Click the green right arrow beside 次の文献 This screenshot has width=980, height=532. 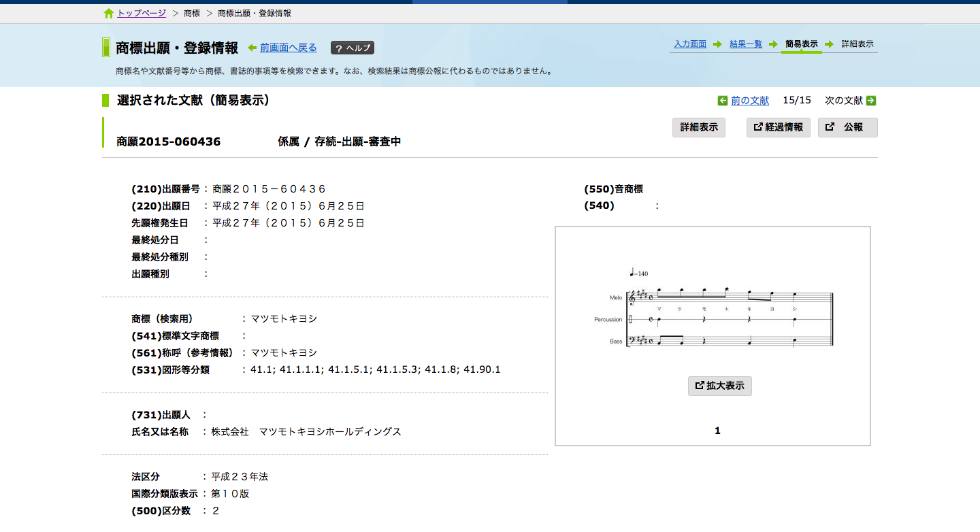[872, 100]
